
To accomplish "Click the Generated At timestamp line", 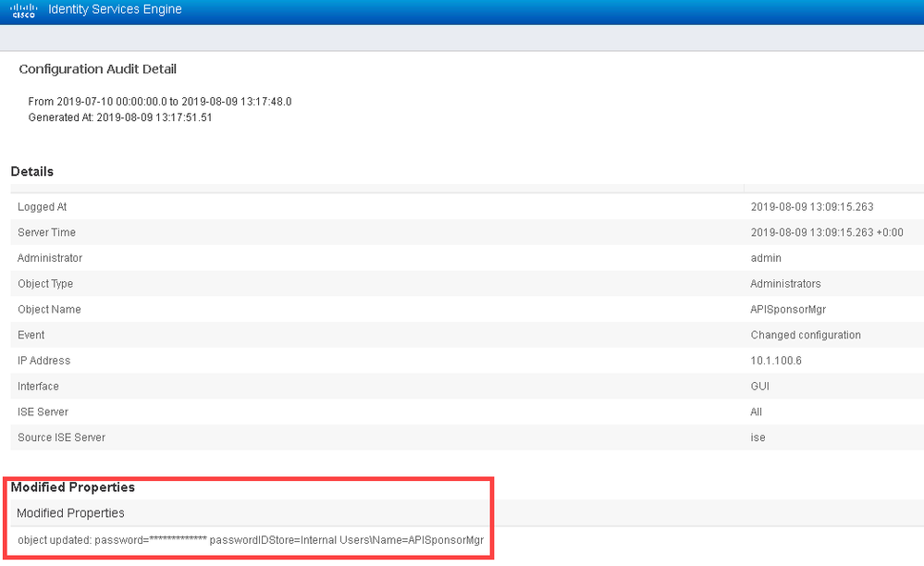I will 120,117.
